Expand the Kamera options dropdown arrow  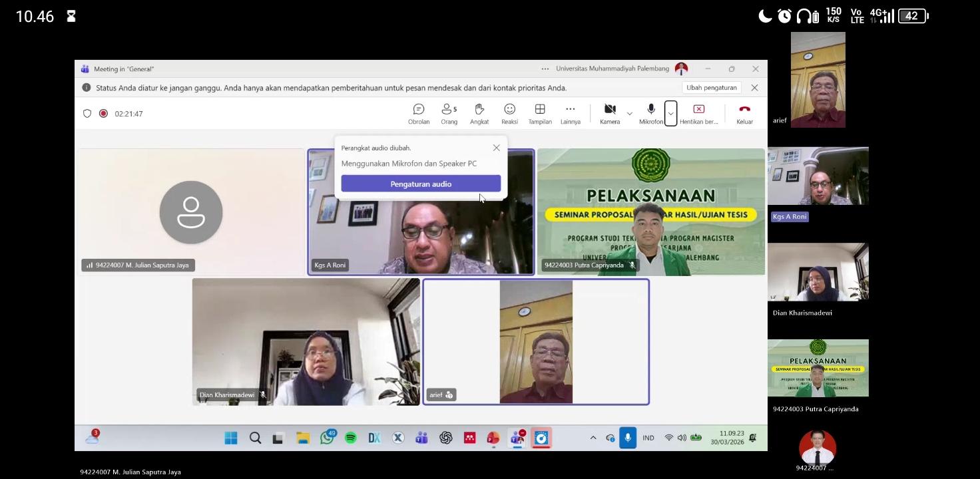coord(629,114)
